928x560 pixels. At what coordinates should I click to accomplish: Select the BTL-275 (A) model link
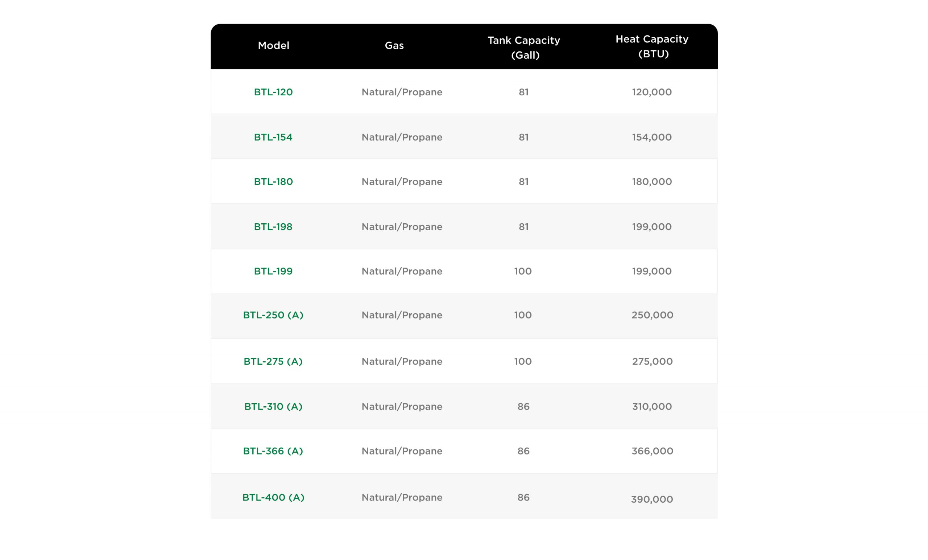(273, 361)
